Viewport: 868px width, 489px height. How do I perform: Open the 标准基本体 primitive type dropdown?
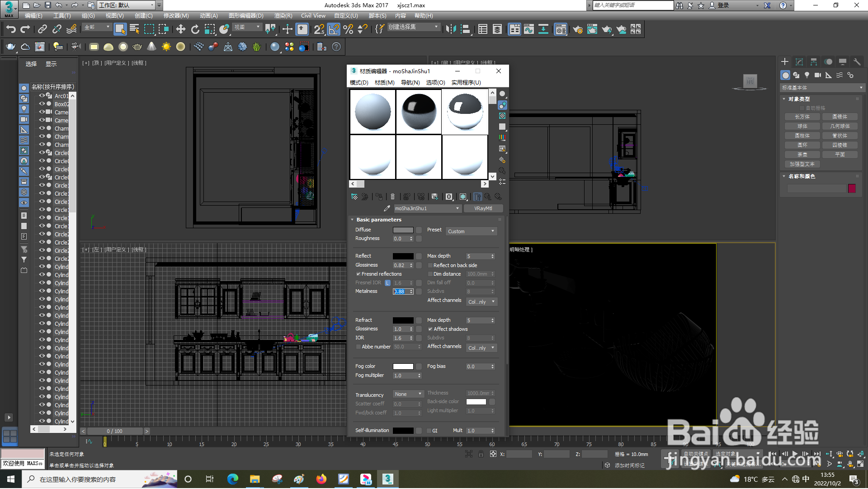(822, 88)
